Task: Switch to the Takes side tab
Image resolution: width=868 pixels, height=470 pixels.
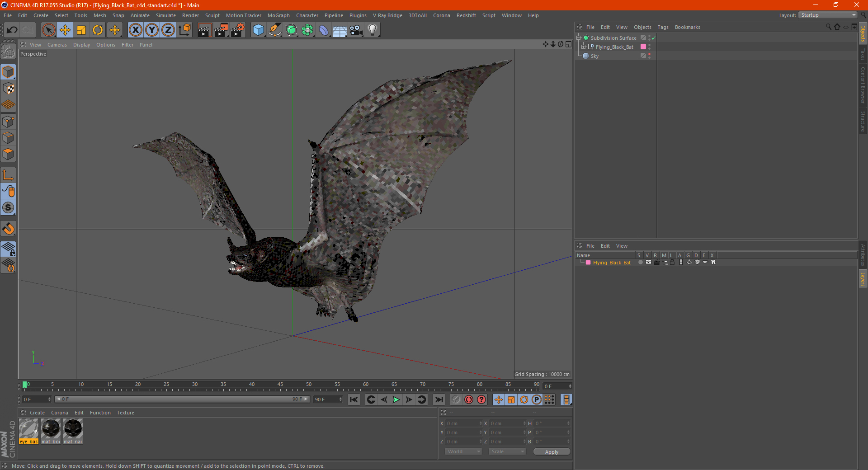Action: pyautogui.click(x=863, y=54)
